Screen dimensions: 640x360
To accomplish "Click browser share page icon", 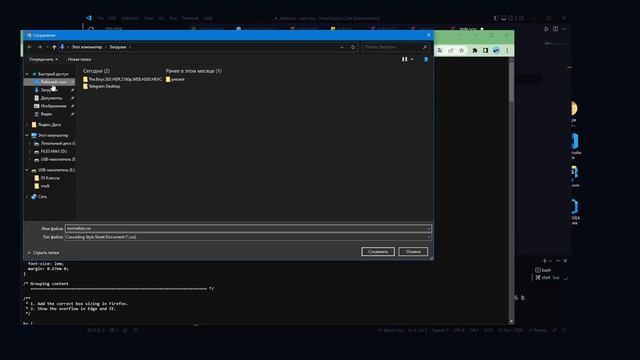I will (451, 51).
